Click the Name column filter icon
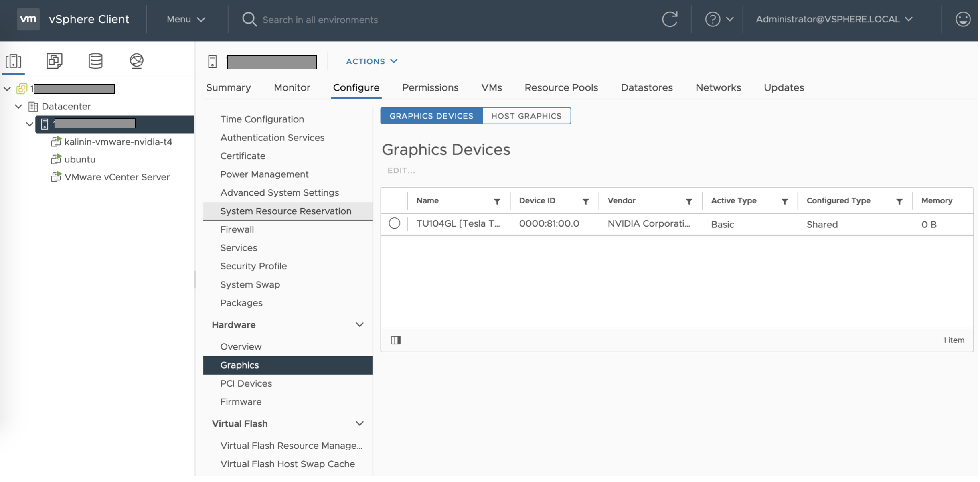 tap(498, 202)
